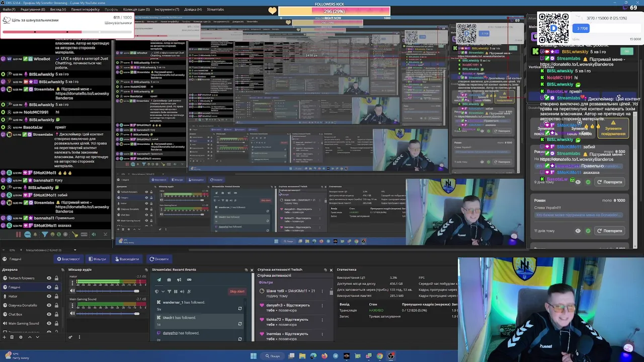Move source up with arrow icon
The image size is (644, 362).
[30, 337]
